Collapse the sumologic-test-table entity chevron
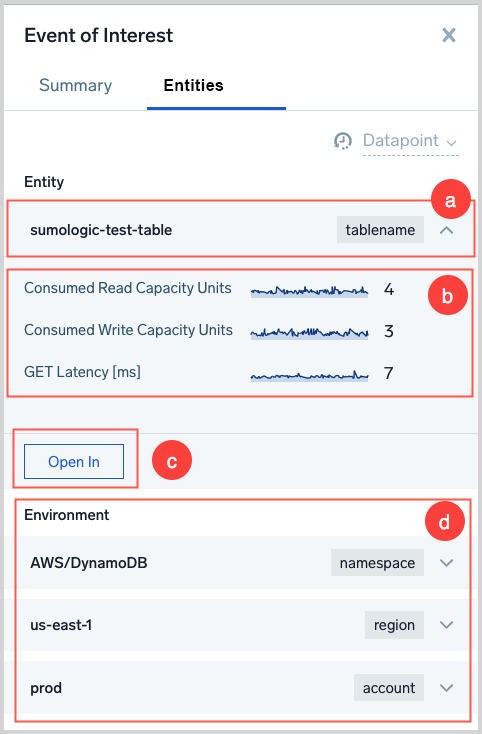The width and height of the screenshot is (482, 734). pyautogui.click(x=446, y=230)
